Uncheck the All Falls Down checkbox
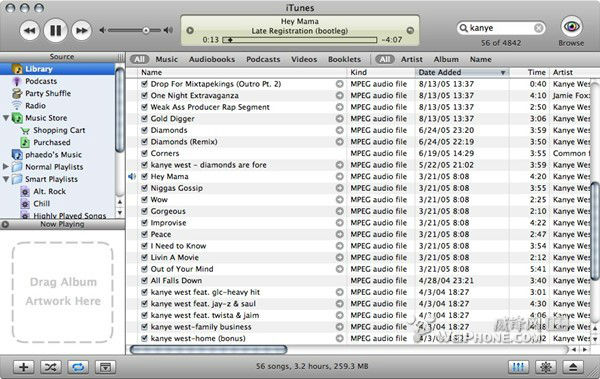600x379 pixels. (x=144, y=280)
